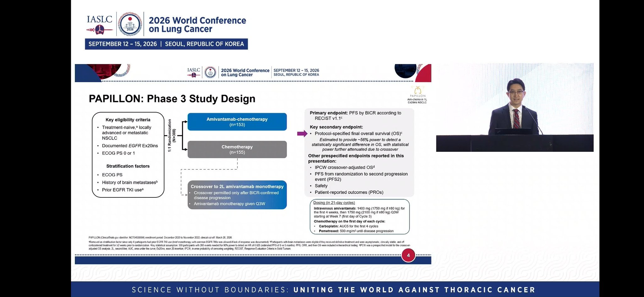Click 'Intravenous amivantamab: 1400 mg' dosing text
The image size is (644, 297).
(x=359, y=212)
